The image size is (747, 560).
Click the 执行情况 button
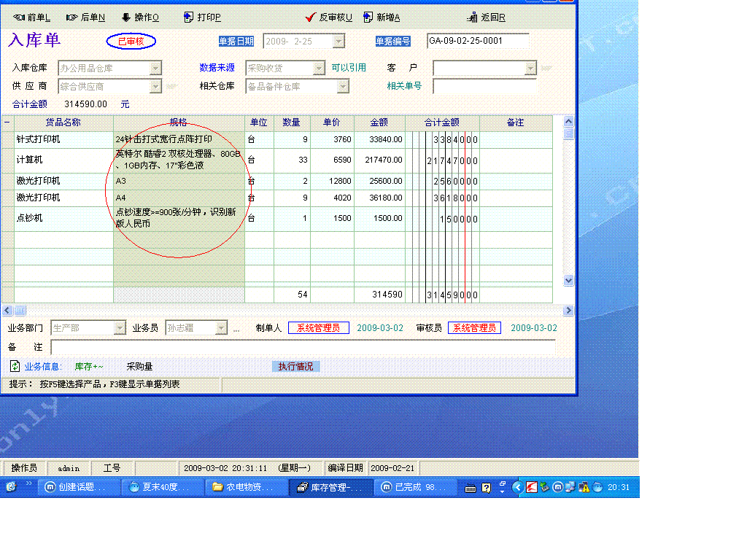(295, 367)
